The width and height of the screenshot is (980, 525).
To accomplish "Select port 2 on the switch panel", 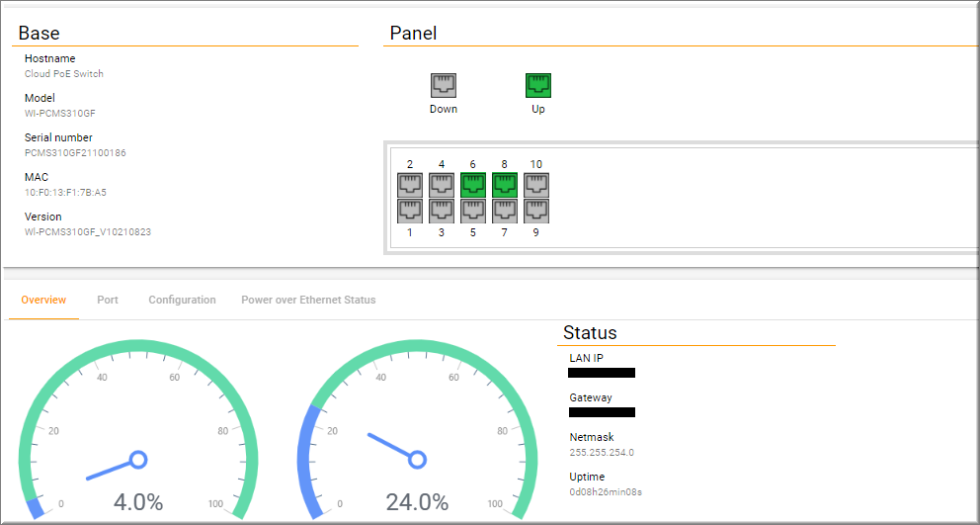I will (410, 184).
